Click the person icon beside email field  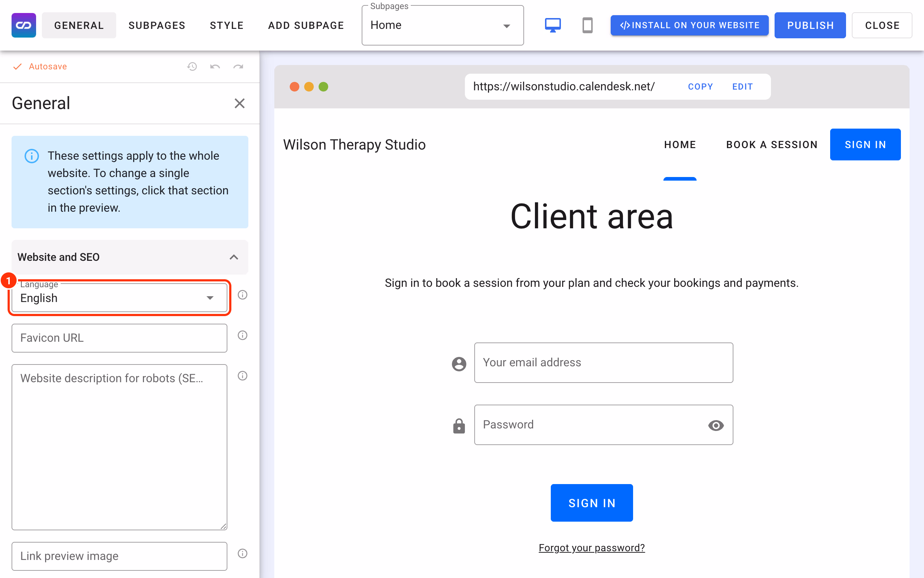[459, 363]
